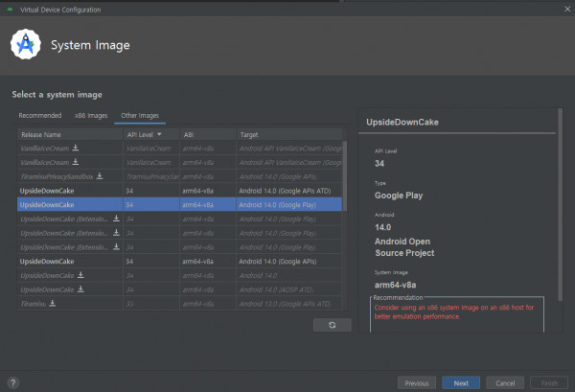Click the Google Play type value
The width and height of the screenshot is (575, 392).
[399, 196]
